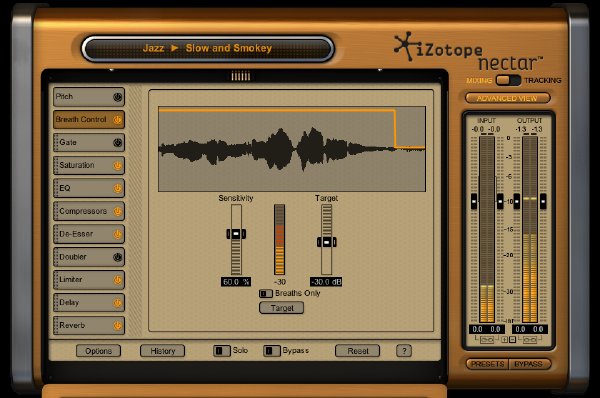Screen dimensions: 600x398
Task: Open the Presets button
Action: tap(487, 364)
